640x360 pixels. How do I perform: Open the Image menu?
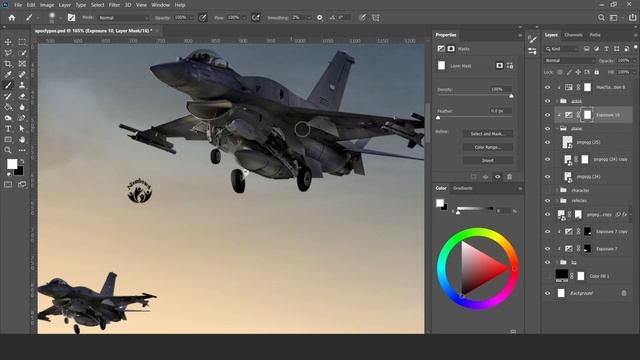coord(47,5)
